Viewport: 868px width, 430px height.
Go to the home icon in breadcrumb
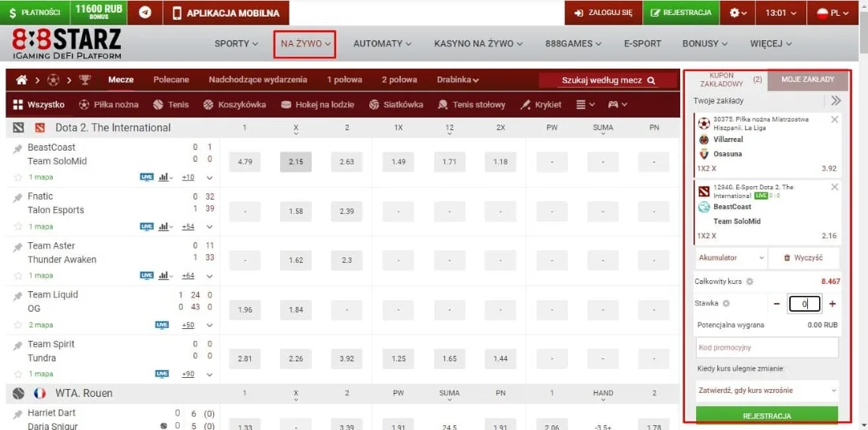pyautogui.click(x=21, y=80)
